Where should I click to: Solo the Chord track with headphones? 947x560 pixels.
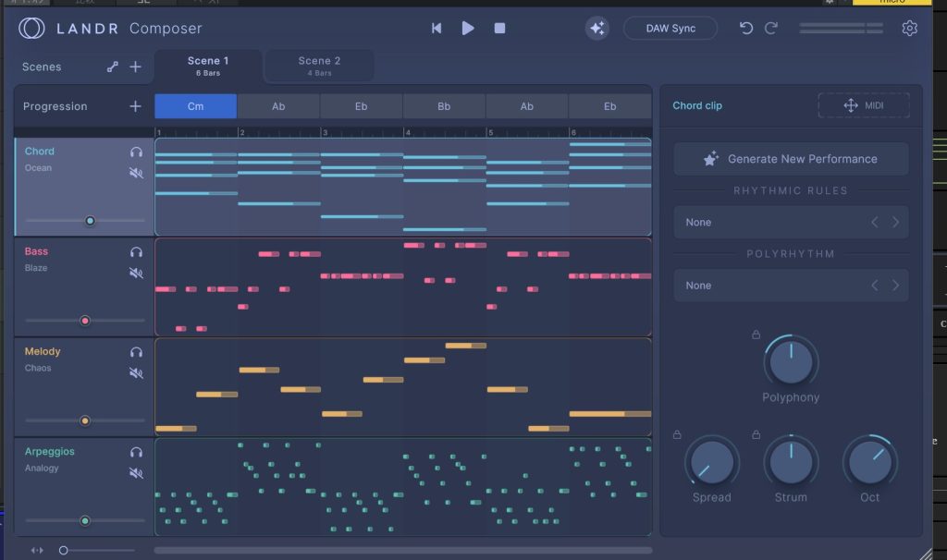pyautogui.click(x=136, y=152)
